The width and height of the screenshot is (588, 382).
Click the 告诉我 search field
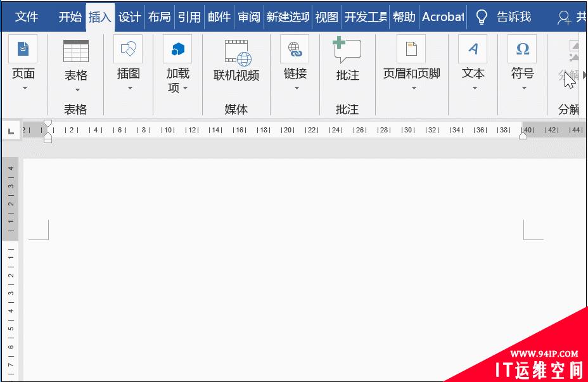(514, 17)
